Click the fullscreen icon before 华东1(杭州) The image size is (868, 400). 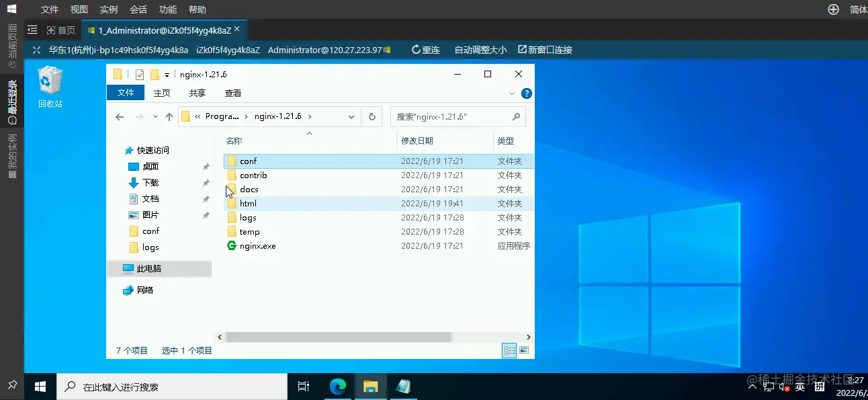36,50
